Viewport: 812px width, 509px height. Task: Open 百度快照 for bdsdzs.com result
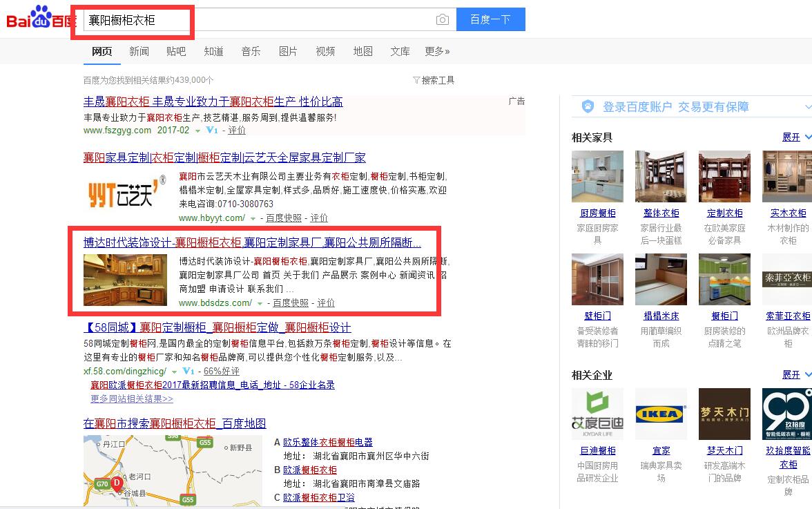coord(291,303)
